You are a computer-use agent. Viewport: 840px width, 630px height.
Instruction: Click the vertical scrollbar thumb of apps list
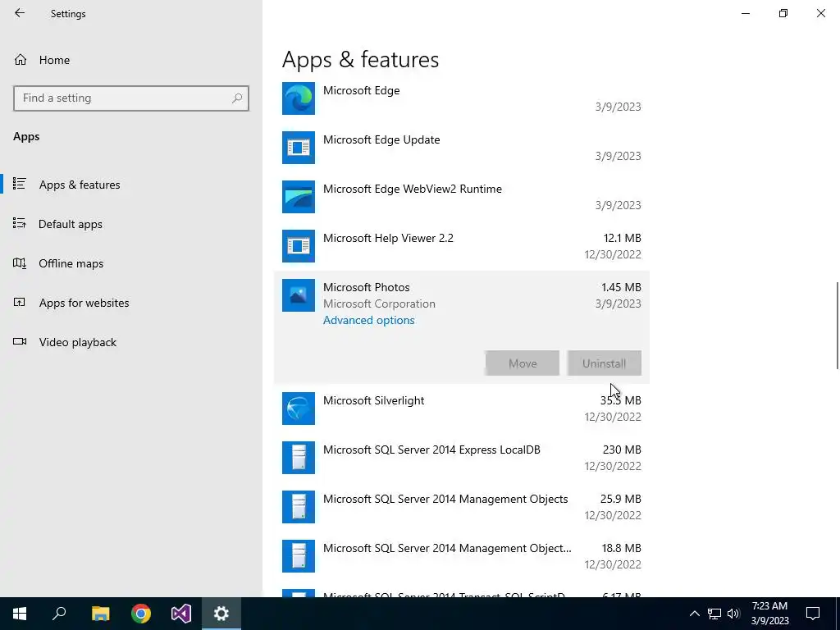pyautogui.click(x=838, y=325)
